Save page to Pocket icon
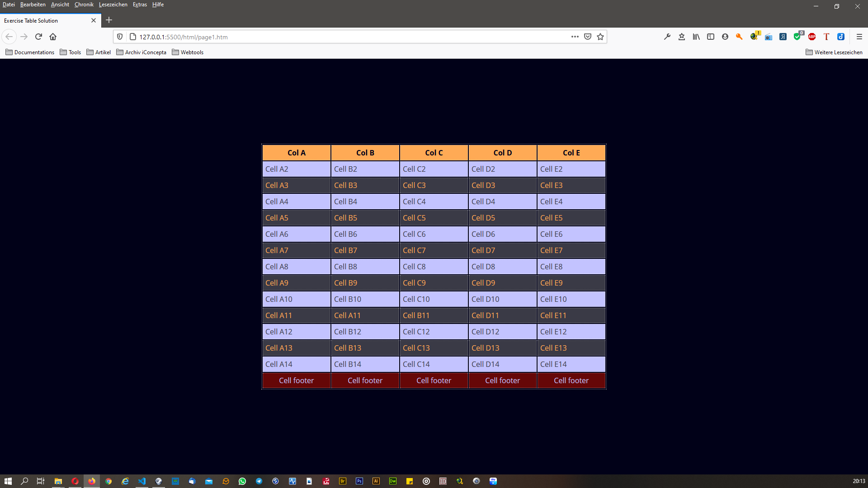 click(588, 37)
